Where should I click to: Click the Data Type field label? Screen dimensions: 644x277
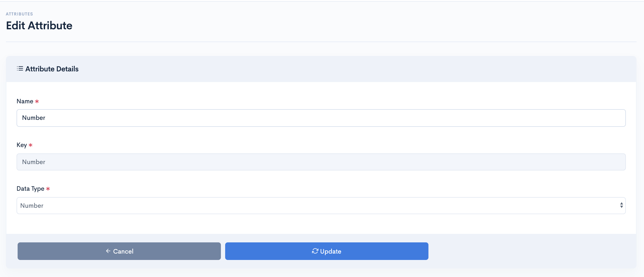(x=30, y=189)
